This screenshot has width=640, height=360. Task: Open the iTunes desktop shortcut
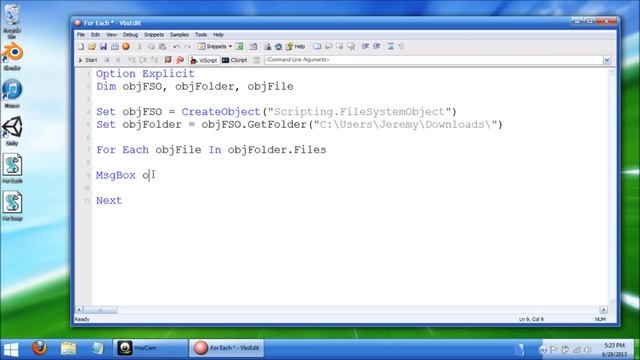click(12, 93)
